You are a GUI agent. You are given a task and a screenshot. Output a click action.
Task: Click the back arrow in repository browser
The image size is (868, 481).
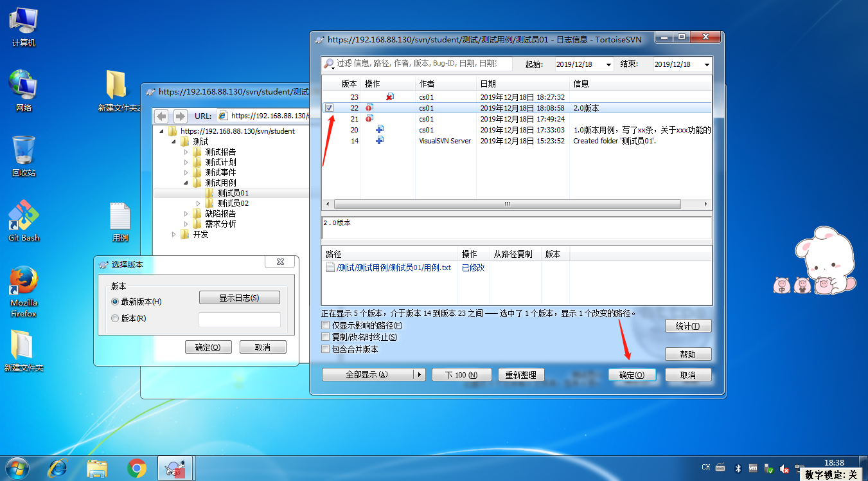coord(162,116)
